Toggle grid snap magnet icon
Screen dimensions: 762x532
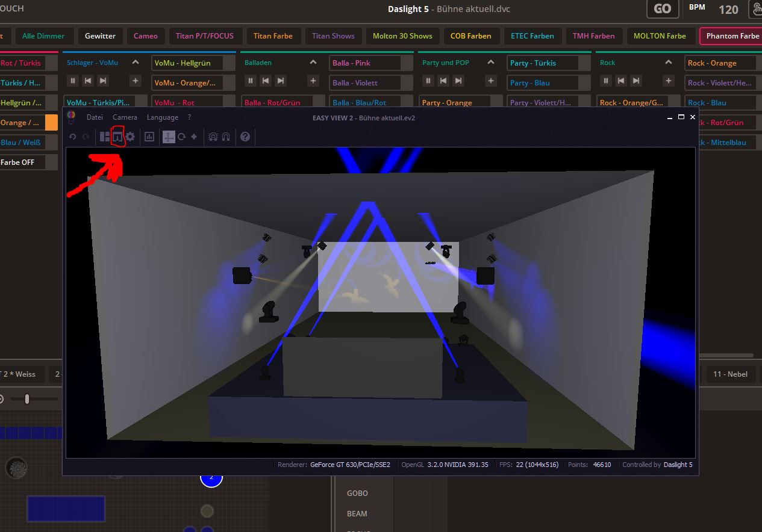(213, 137)
